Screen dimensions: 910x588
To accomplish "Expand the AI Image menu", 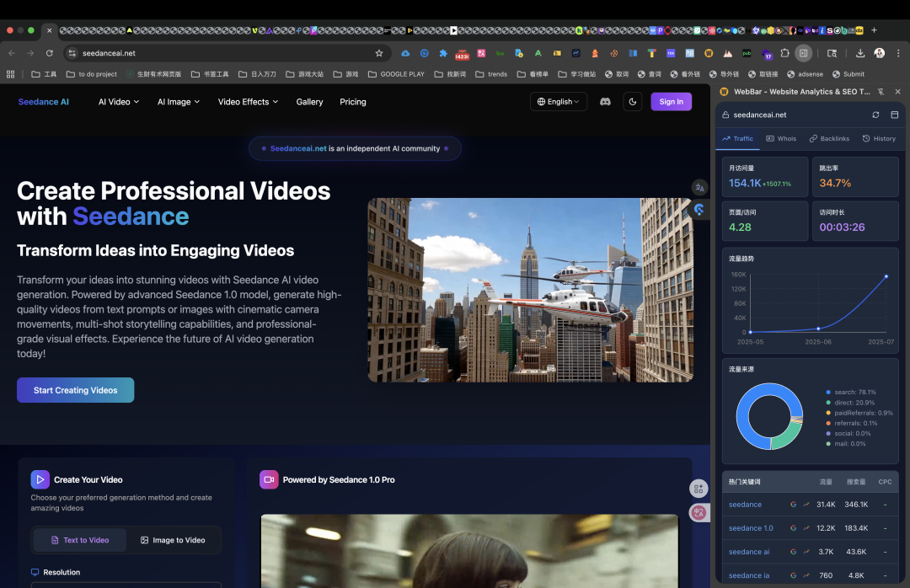I will [178, 102].
